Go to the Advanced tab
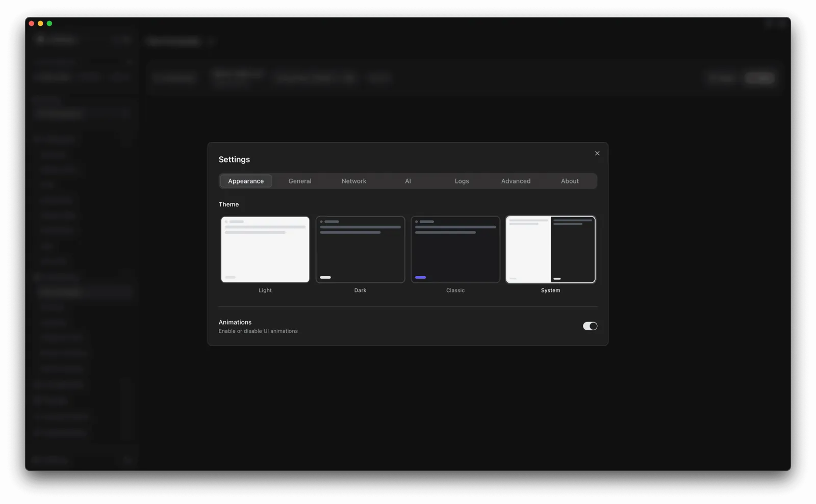The height and width of the screenshot is (504, 816). tap(516, 181)
